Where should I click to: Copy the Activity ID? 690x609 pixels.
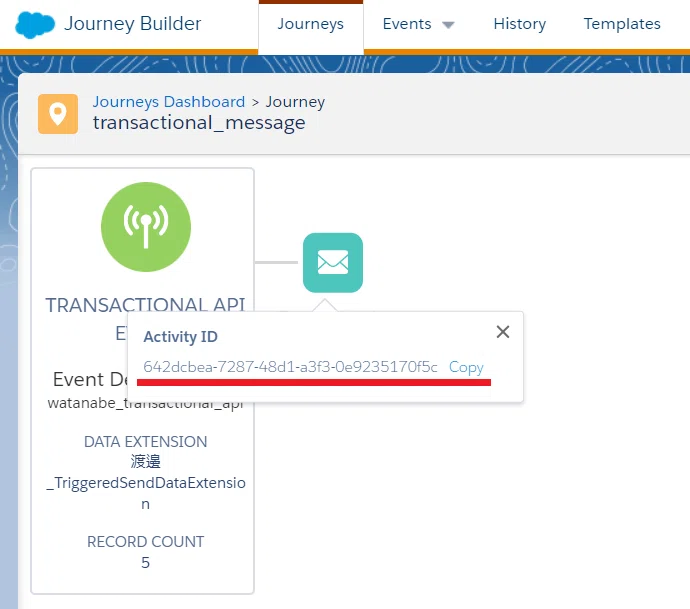[466, 367]
